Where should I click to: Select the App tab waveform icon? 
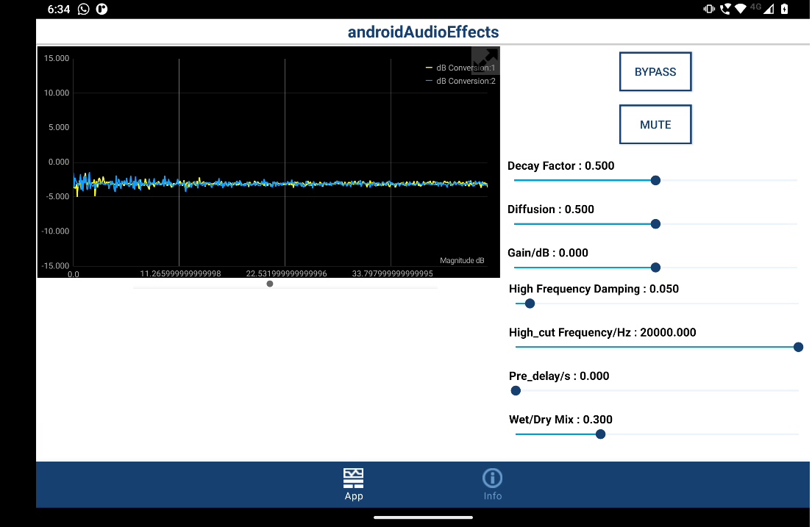click(x=354, y=478)
